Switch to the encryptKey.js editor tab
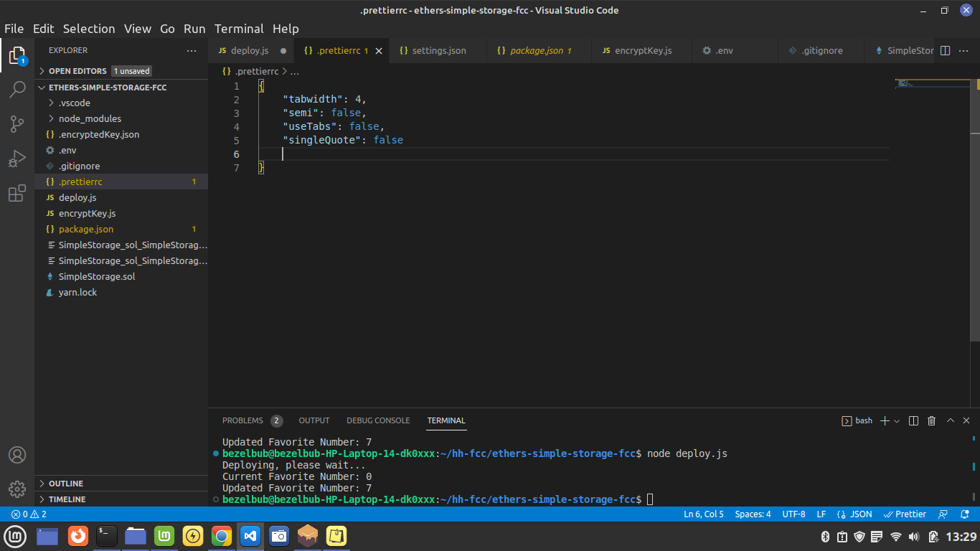 [x=641, y=51]
